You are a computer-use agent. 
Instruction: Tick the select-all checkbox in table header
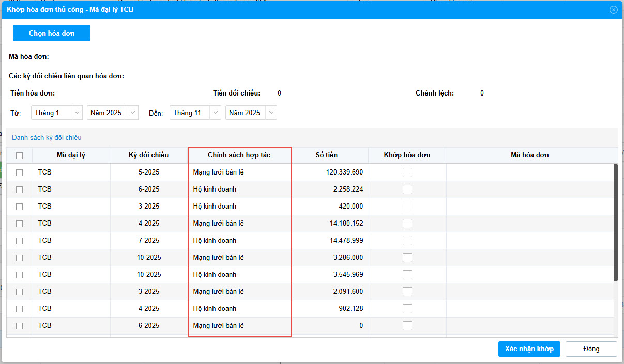tap(20, 155)
